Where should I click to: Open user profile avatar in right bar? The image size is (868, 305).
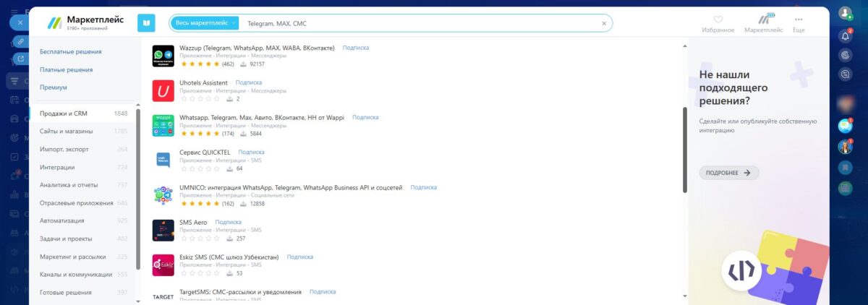point(845,13)
